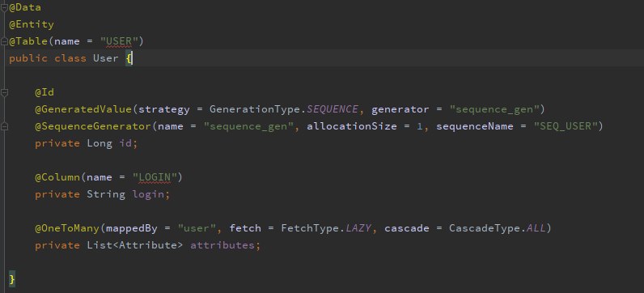Click the @Id annotation
The width and height of the screenshot is (644, 293).
click(44, 92)
